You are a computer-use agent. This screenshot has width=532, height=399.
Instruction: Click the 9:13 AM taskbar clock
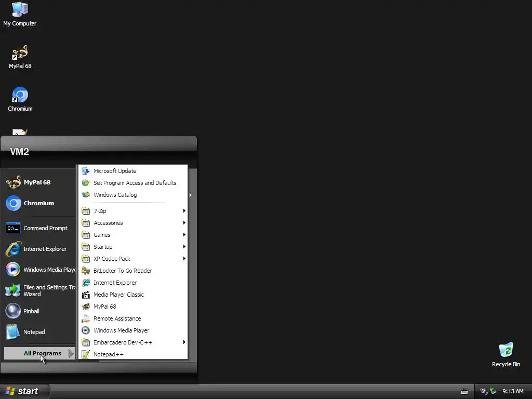[x=513, y=391]
